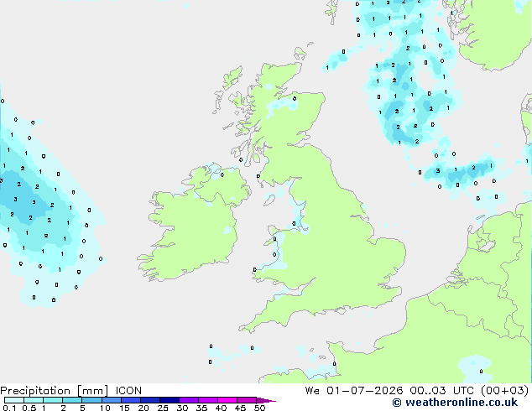Click the '00..03 UTC' time range text
Viewport: 532px width, 411px height.
pyautogui.click(x=441, y=391)
